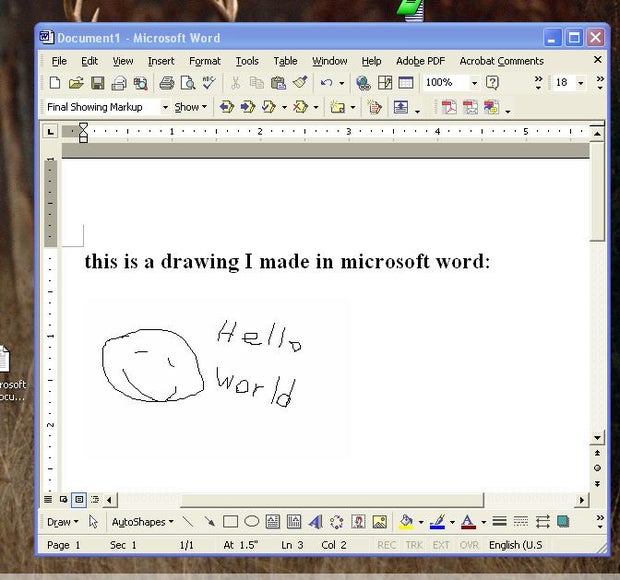Toggle TRK track changes indicator
Viewport: 620px width, 580px height.
click(x=414, y=545)
